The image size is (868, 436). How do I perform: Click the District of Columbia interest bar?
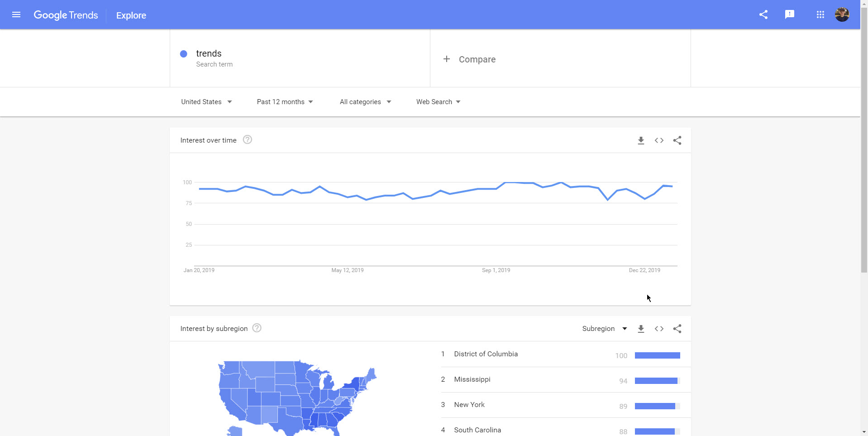[x=657, y=355]
